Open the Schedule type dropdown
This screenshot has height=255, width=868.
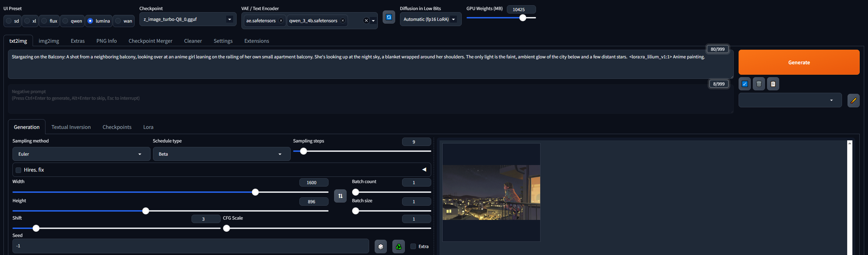[222, 154]
